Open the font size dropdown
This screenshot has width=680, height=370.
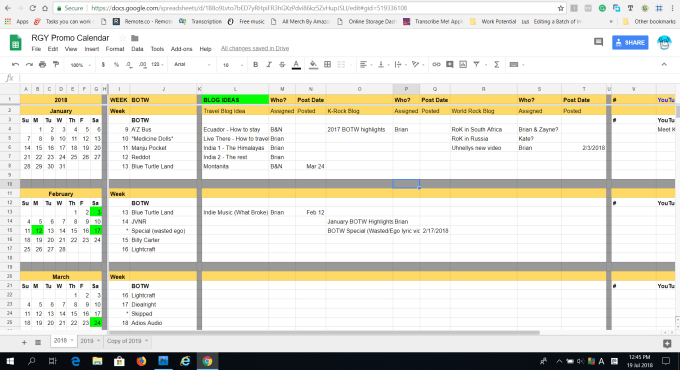233,65
